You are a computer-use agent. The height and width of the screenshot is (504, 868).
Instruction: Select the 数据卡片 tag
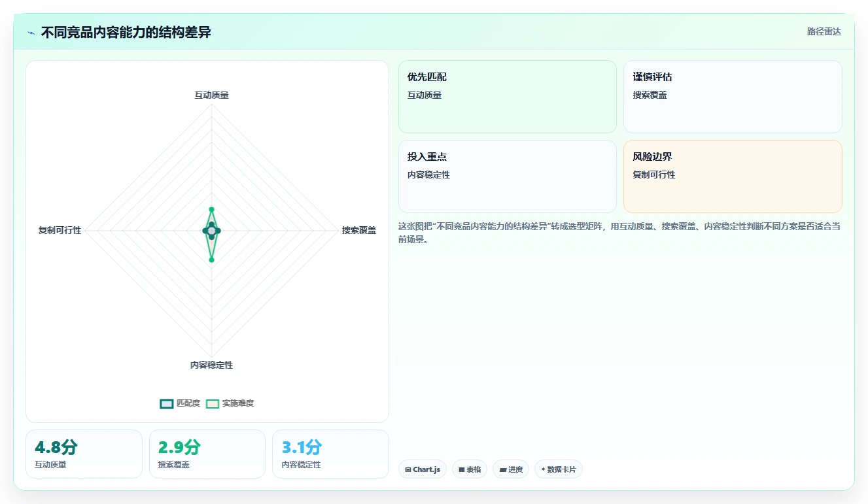(559, 469)
